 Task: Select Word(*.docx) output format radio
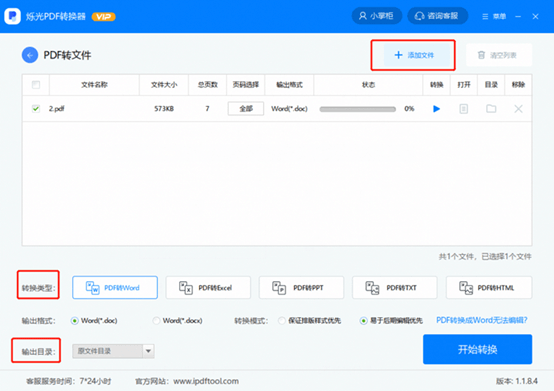[156, 321]
